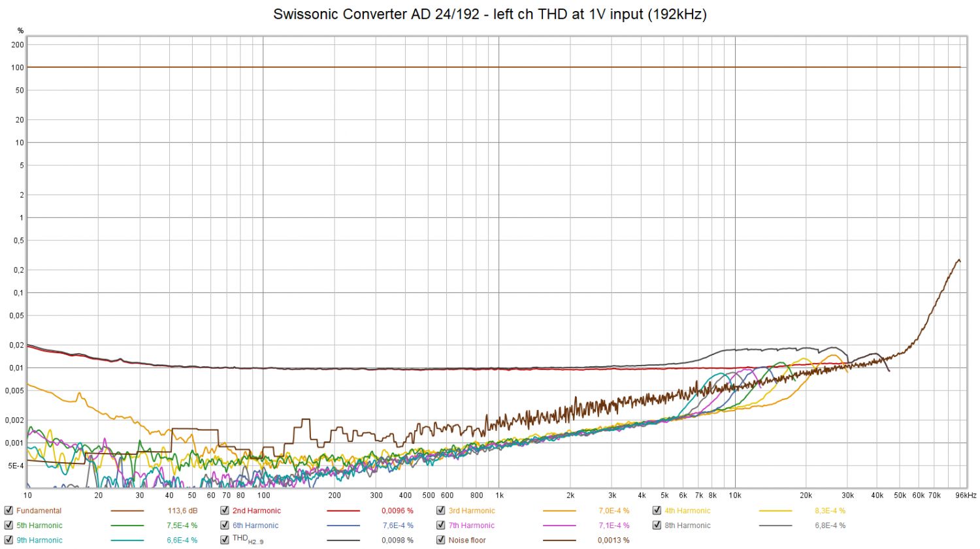Click the Noise floor brown line swatch
The height and width of the screenshot is (549, 980).
click(x=560, y=541)
